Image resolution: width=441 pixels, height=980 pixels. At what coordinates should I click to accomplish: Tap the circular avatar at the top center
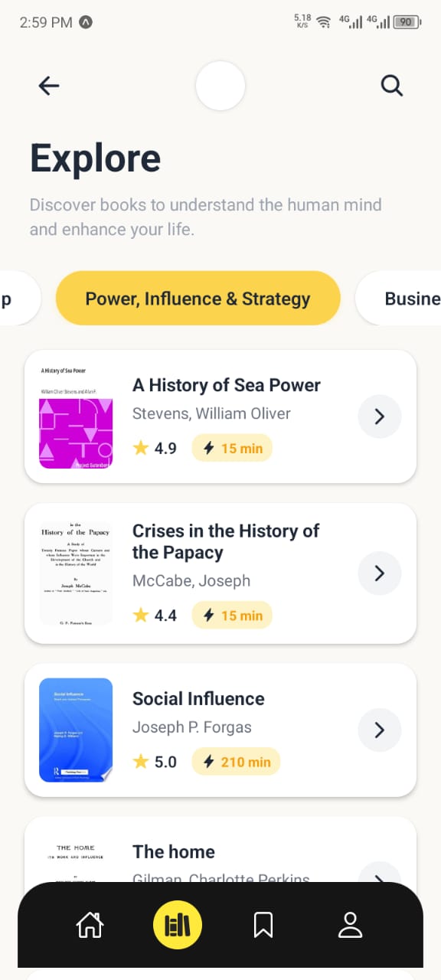pos(220,86)
